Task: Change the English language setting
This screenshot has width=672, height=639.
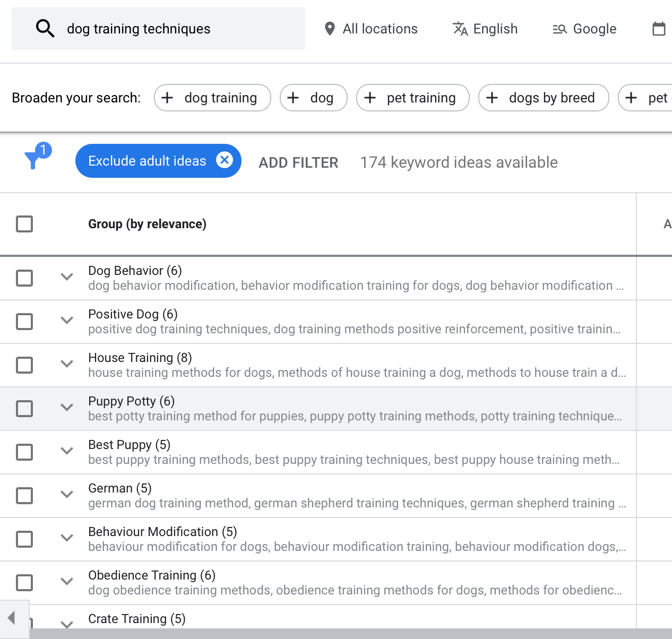Action: pyautogui.click(x=485, y=29)
